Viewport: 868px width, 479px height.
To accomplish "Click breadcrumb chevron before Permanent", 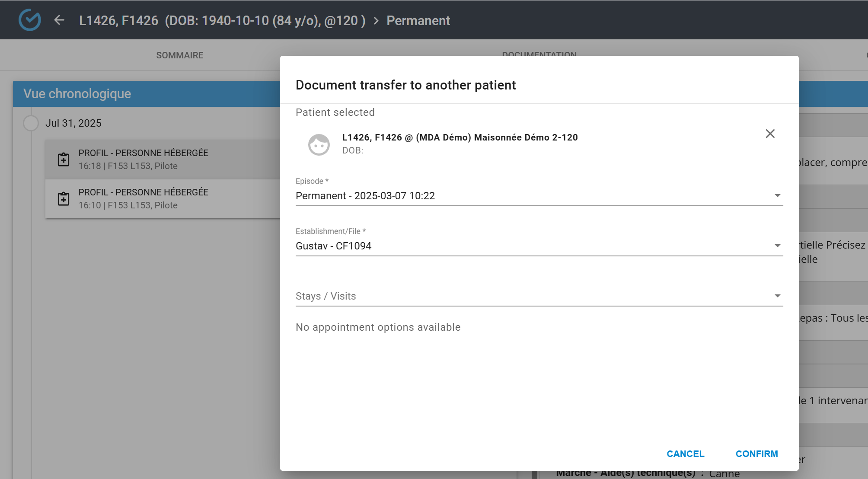I will pyautogui.click(x=376, y=21).
